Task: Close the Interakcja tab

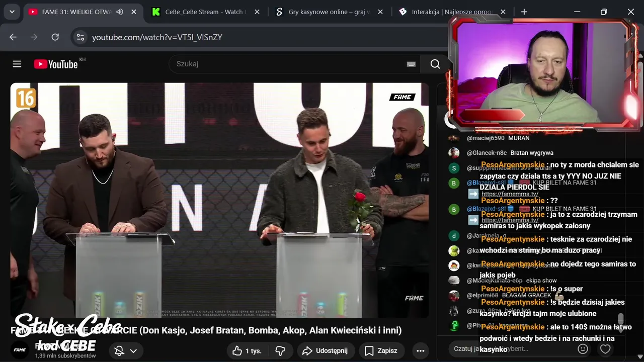Action: 503,12
